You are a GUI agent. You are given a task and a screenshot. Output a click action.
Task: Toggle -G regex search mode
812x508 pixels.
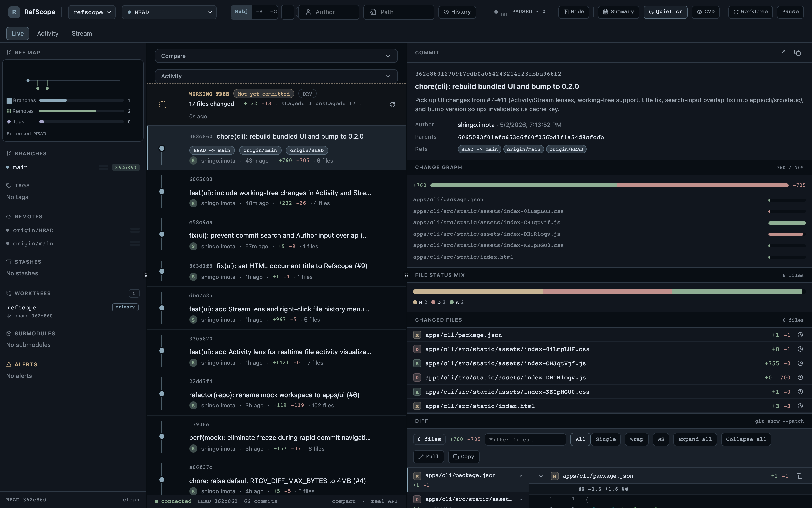[x=273, y=12]
